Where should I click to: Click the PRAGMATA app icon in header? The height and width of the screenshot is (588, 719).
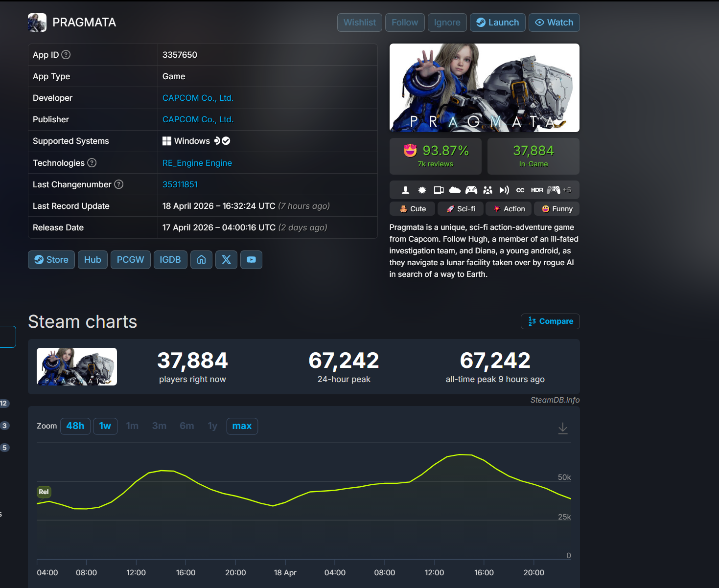[x=37, y=23]
